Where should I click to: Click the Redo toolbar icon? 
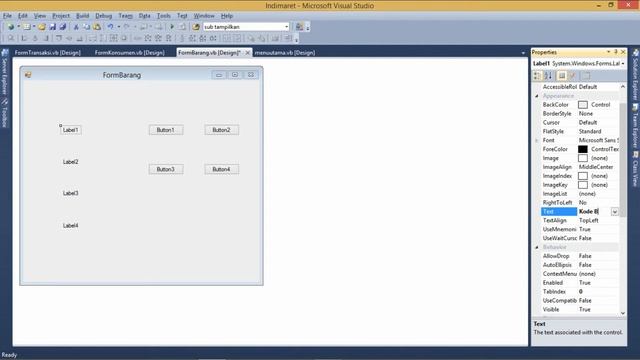[x=127, y=27]
